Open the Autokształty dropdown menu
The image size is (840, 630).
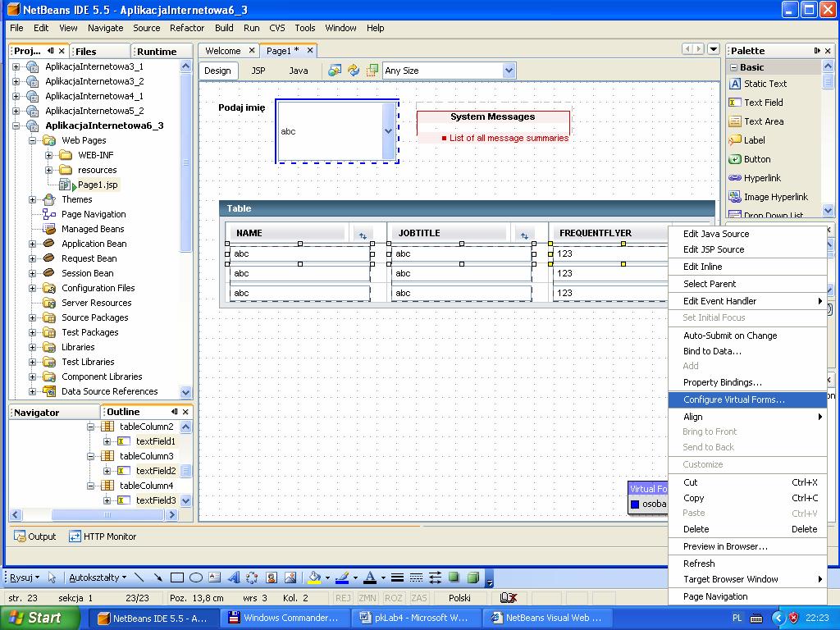tap(98, 577)
